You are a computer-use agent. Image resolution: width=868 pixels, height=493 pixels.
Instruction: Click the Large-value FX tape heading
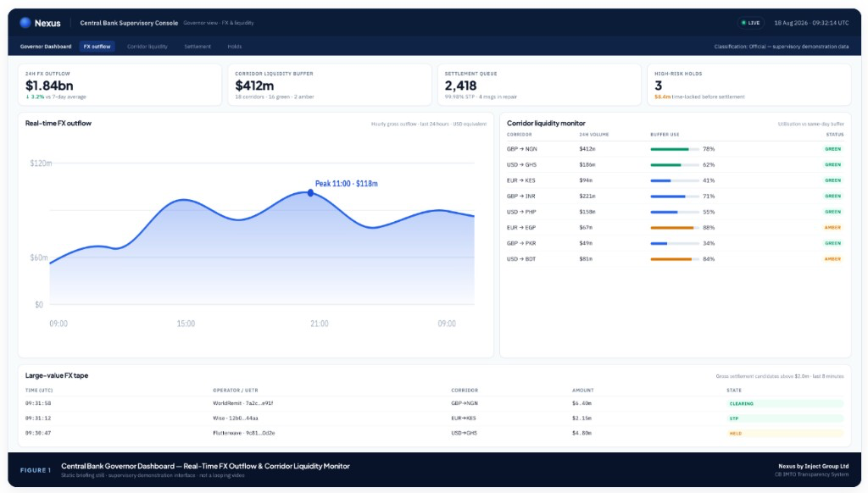[57, 376]
